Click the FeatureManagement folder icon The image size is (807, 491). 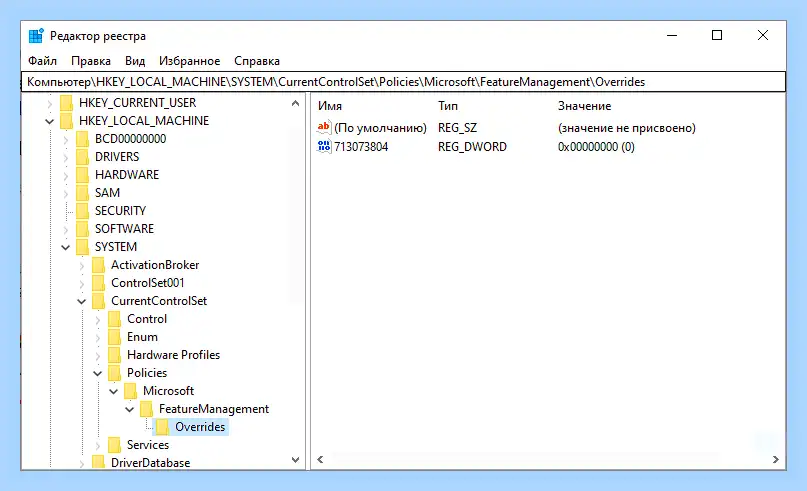pos(146,409)
